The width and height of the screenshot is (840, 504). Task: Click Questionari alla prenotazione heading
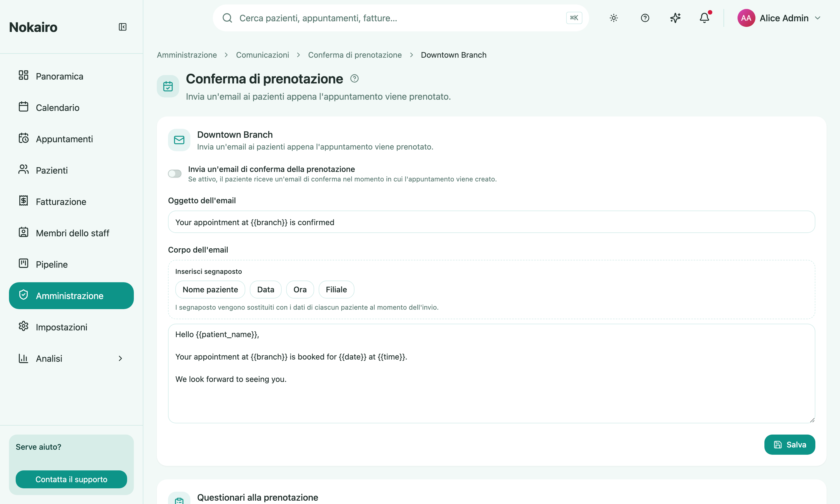257,498
